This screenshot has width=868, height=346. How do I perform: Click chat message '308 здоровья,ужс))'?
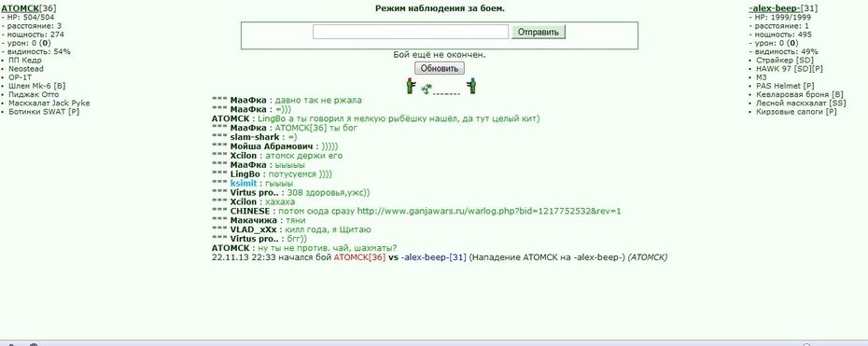329,193
